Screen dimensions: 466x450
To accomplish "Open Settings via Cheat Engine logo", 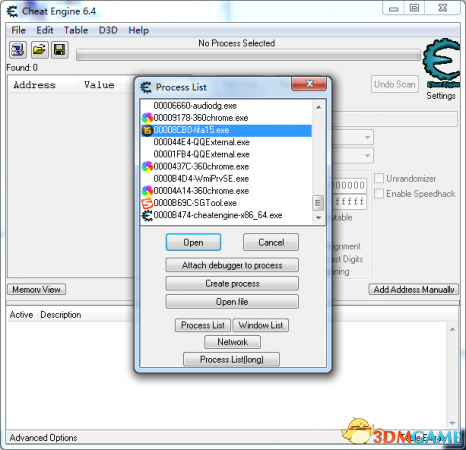I will pyautogui.click(x=441, y=63).
